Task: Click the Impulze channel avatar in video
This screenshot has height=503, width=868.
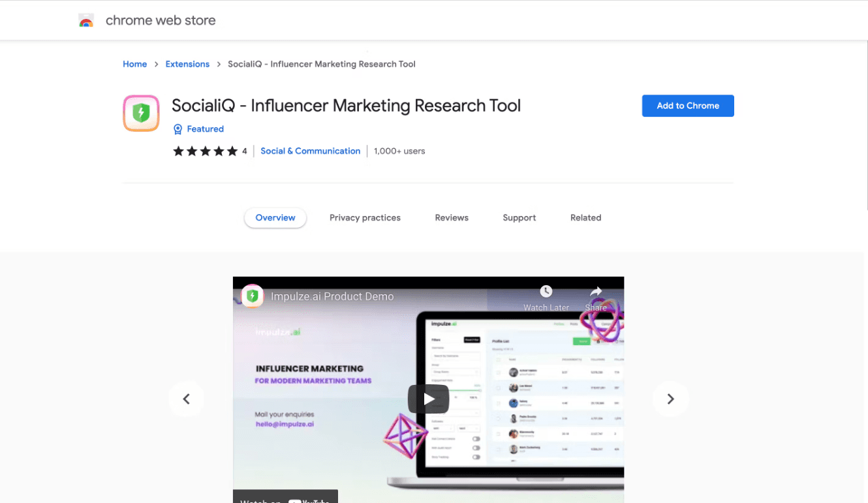Action: 252,296
